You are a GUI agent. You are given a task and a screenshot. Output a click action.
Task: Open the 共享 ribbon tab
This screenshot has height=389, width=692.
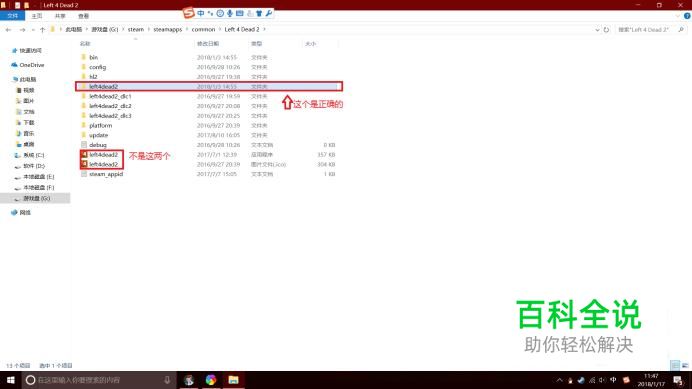pyautogui.click(x=60, y=16)
